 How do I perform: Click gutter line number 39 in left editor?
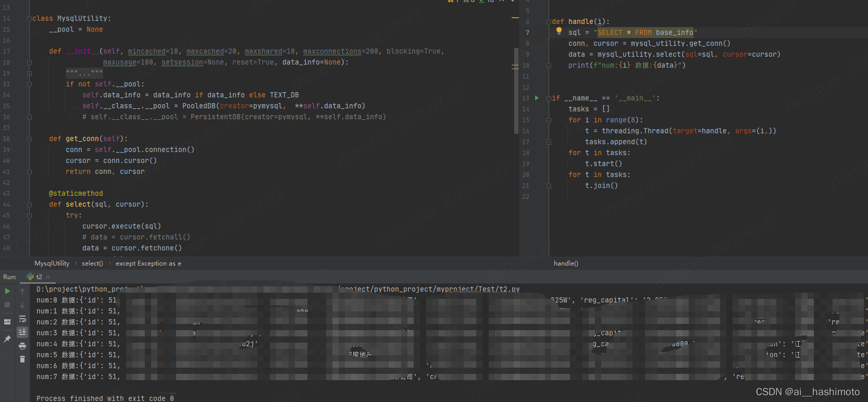pyautogui.click(x=6, y=150)
